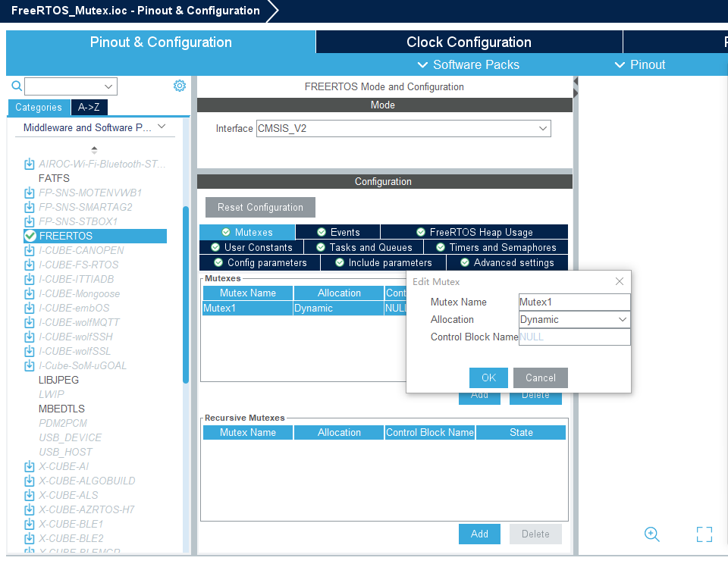Click download icon beside I-Cube-SoM-uGOAL
The height and width of the screenshot is (564, 728).
click(30, 365)
